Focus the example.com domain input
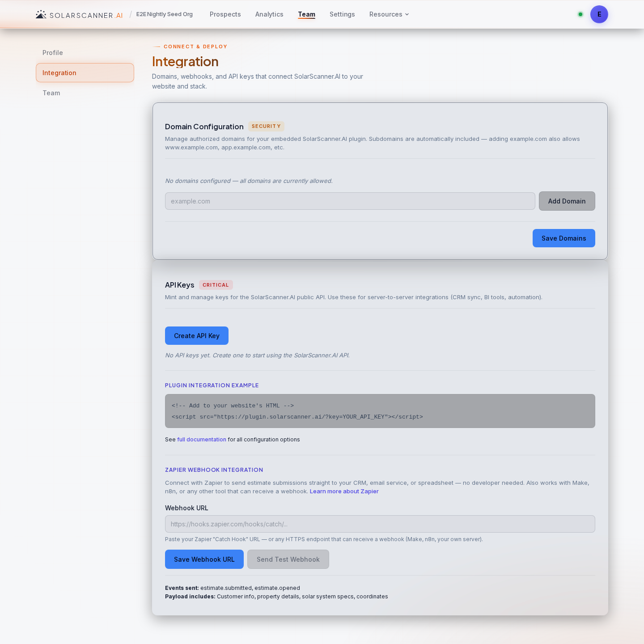Screen dimensions: 644x644 pos(350,201)
